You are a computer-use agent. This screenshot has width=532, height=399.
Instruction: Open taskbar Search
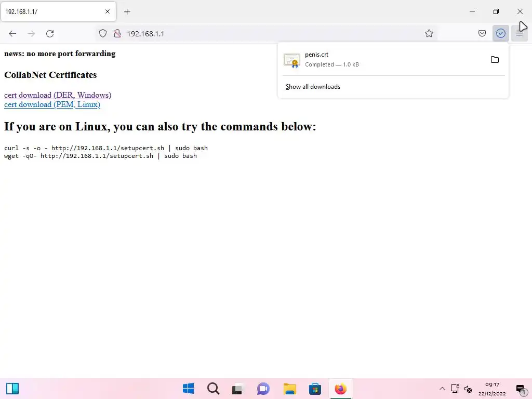click(214, 389)
